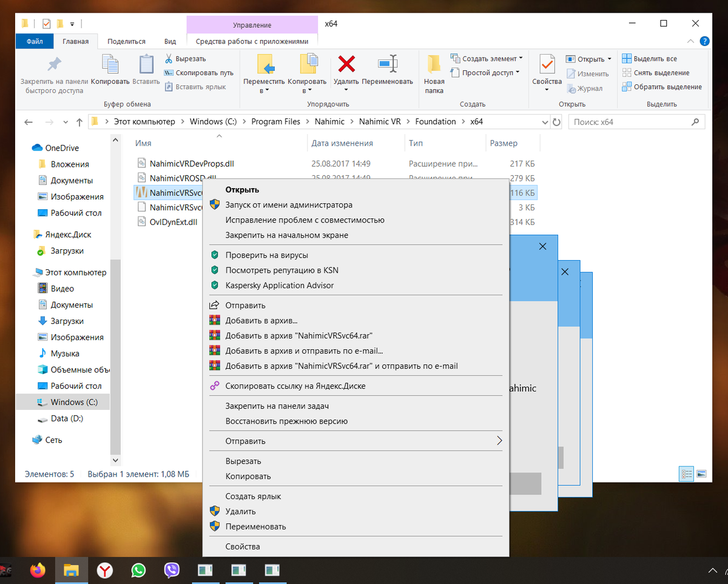Open Firefox from taskbar
Viewport: 728px width, 584px height.
[38, 570]
